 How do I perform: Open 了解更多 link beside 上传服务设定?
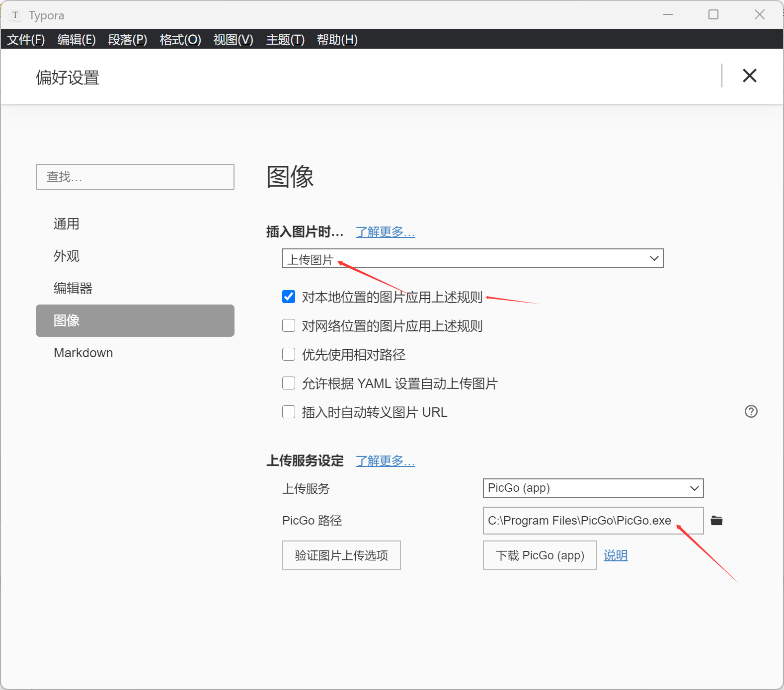(386, 461)
